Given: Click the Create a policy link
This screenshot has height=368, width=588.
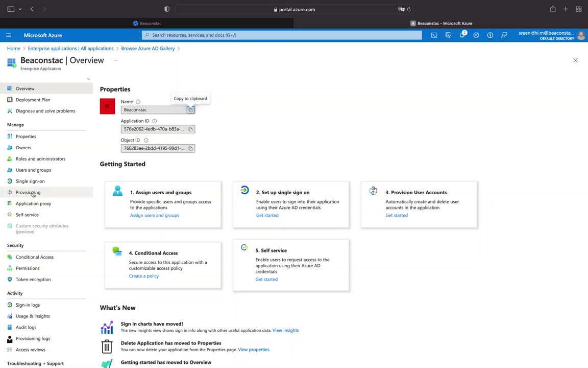Looking at the screenshot, I should (143, 276).
